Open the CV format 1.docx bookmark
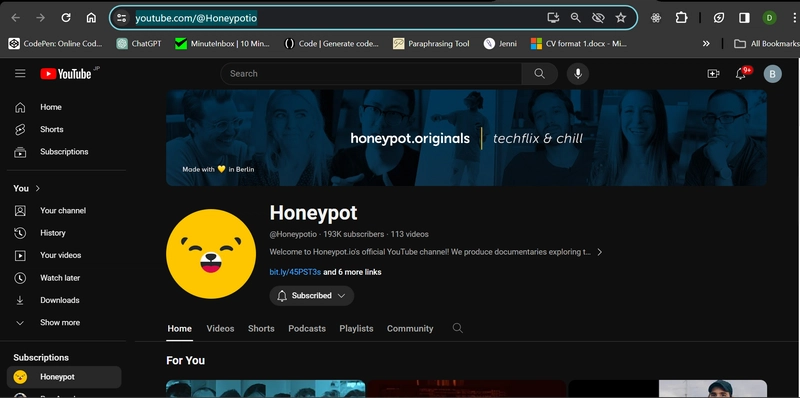800x398 pixels. pyautogui.click(x=579, y=44)
